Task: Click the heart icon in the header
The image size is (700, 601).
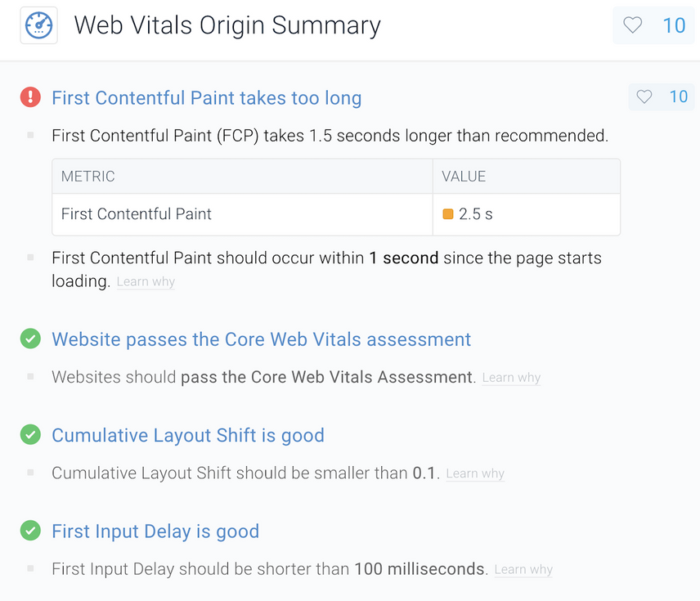Action: [x=633, y=25]
